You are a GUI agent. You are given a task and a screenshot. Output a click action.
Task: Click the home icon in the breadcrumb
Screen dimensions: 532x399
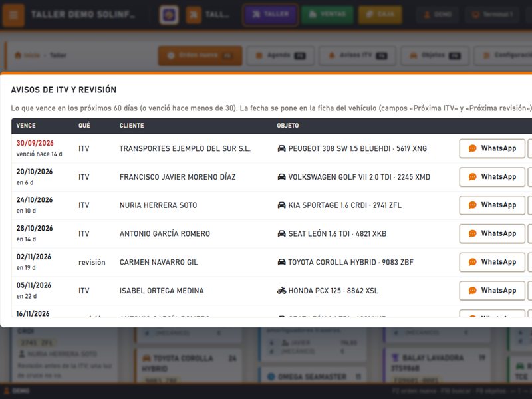[18, 55]
